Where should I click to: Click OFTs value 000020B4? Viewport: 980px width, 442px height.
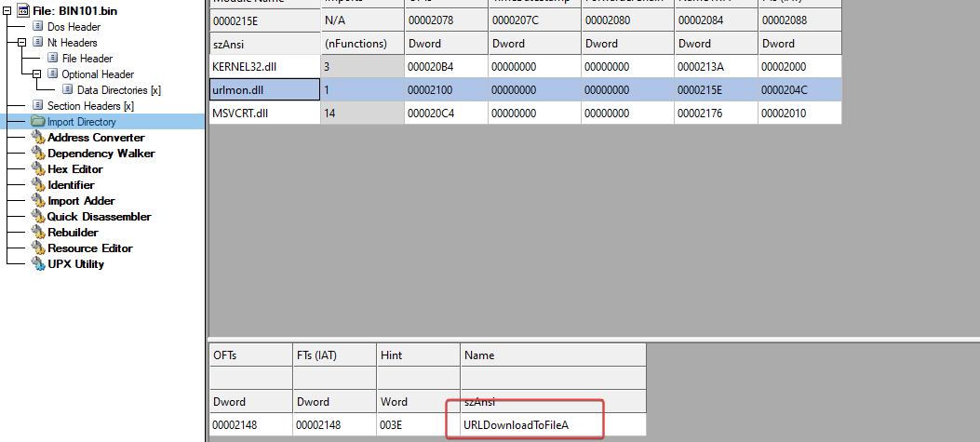click(x=446, y=67)
